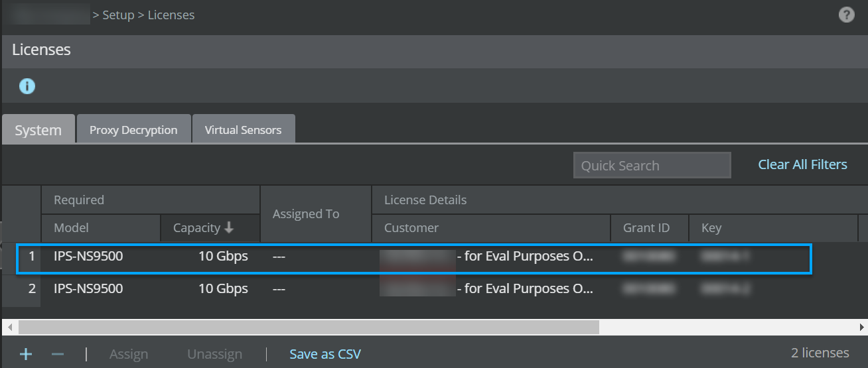
Task: Click the right arrow of horizontal scrollbar
Action: [x=862, y=328]
